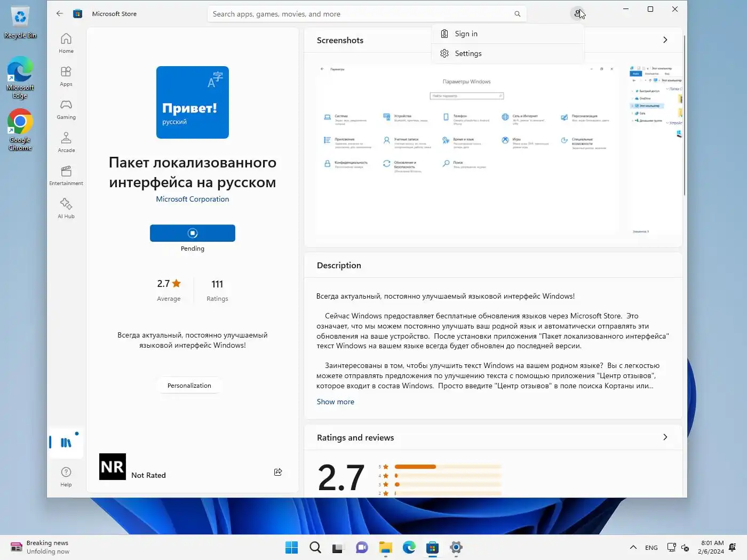Open the network and volume tray icons
747x560 pixels.
pyautogui.click(x=678, y=548)
